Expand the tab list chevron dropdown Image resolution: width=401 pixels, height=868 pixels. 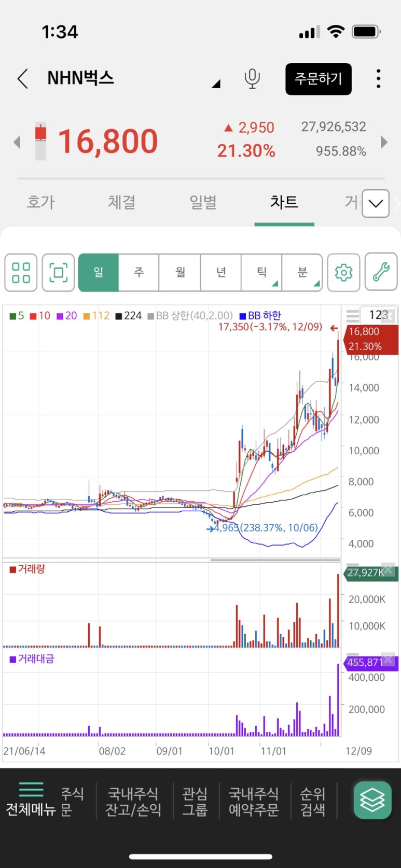tap(376, 203)
